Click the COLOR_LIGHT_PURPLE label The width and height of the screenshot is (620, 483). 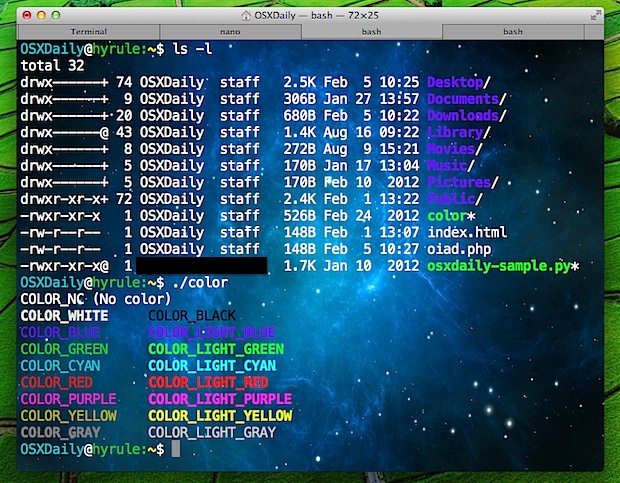tap(220, 399)
